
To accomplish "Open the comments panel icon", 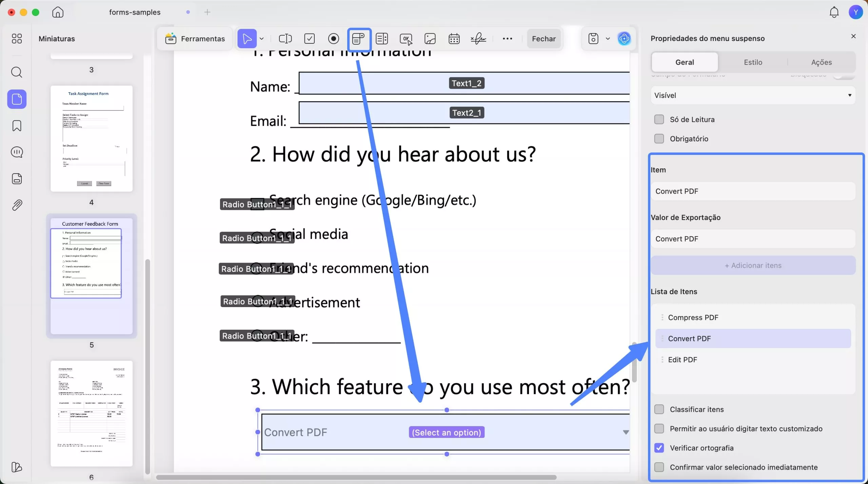I will [x=17, y=152].
